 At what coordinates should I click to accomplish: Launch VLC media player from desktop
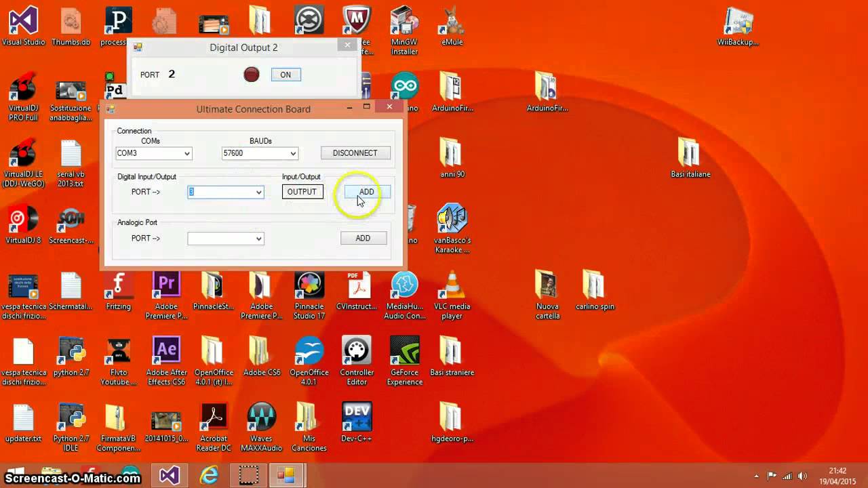pos(452,296)
